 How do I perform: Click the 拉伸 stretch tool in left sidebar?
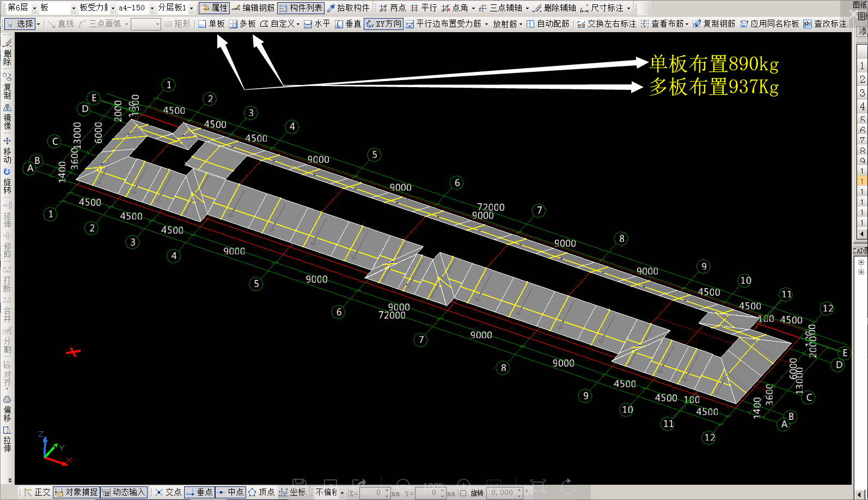[x=7, y=439]
